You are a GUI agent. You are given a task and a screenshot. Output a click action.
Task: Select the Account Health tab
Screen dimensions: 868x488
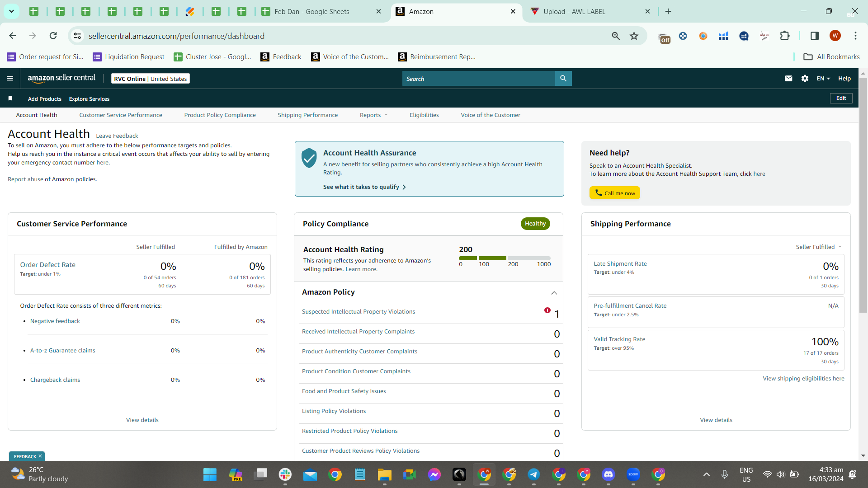[37, 115]
